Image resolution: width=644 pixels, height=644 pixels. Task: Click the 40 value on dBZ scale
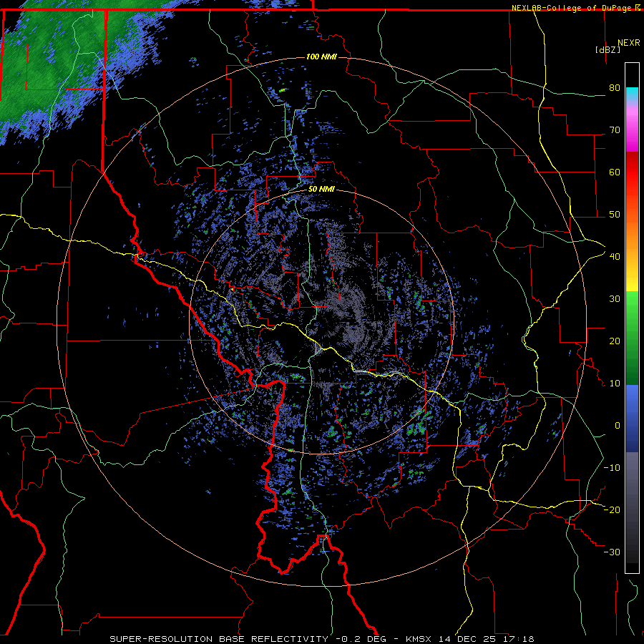click(615, 256)
